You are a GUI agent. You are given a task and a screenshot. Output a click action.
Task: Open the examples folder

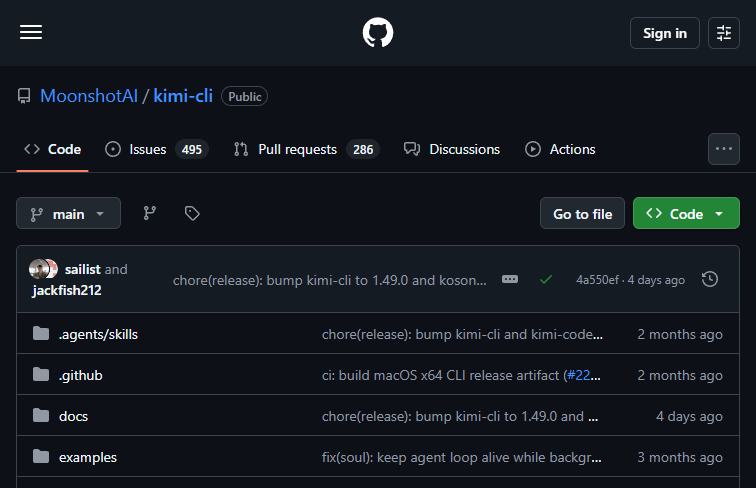88,457
